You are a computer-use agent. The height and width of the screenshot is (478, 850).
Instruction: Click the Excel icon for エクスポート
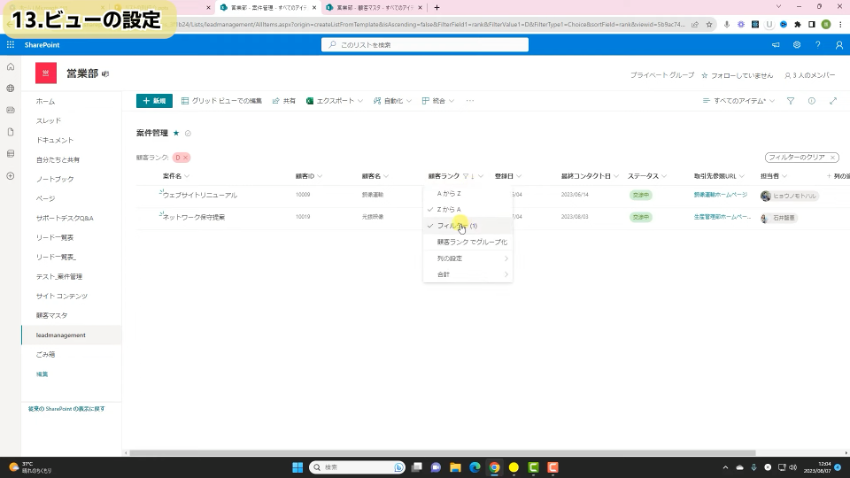(x=311, y=101)
